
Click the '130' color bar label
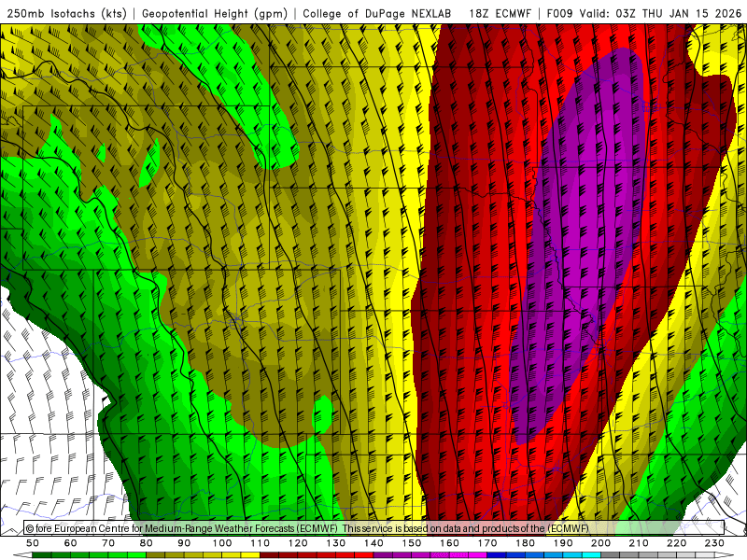point(336,543)
